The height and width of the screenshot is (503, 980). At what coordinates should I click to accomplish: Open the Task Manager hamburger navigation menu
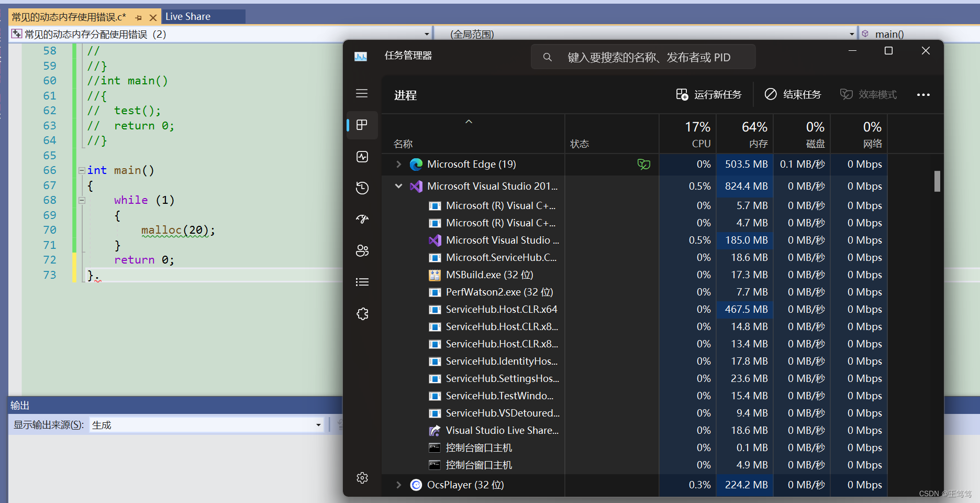(362, 94)
